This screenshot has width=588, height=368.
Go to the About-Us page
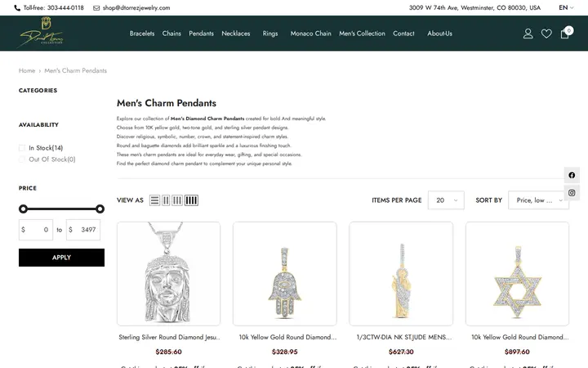[x=440, y=34]
